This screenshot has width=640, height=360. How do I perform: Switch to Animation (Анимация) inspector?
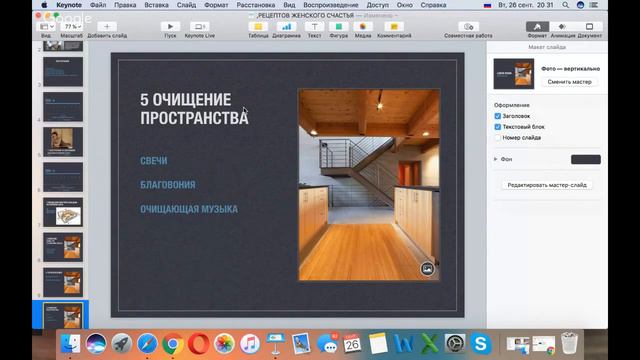(x=562, y=27)
